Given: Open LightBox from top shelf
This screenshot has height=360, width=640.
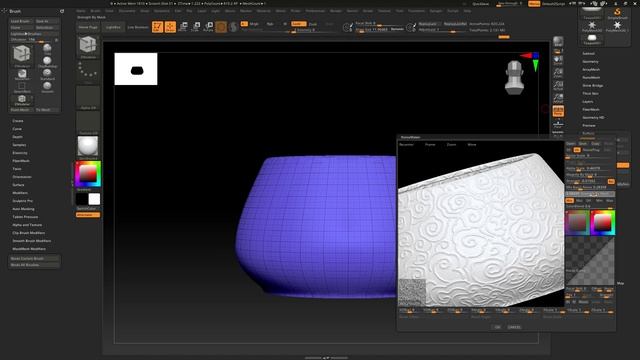Looking at the screenshot, I should point(113,27).
